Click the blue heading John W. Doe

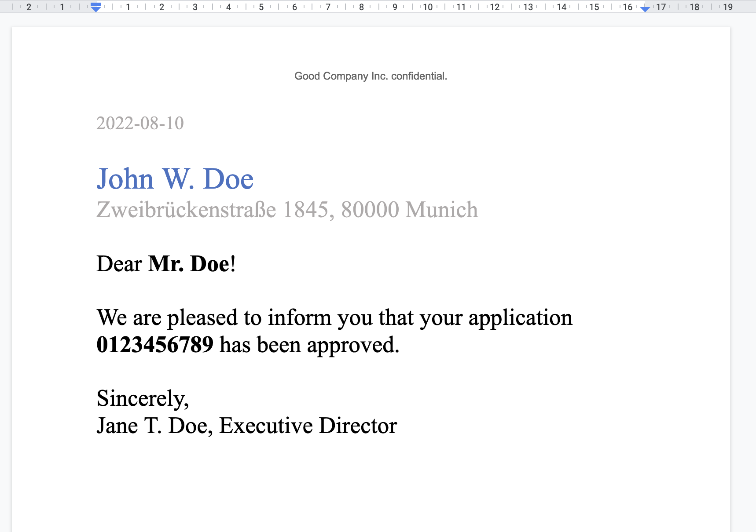[175, 179]
